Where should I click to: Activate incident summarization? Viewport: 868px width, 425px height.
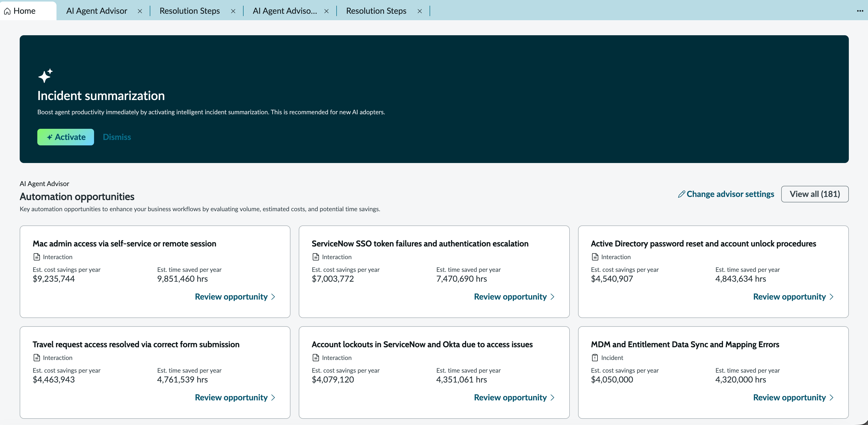pos(66,137)
